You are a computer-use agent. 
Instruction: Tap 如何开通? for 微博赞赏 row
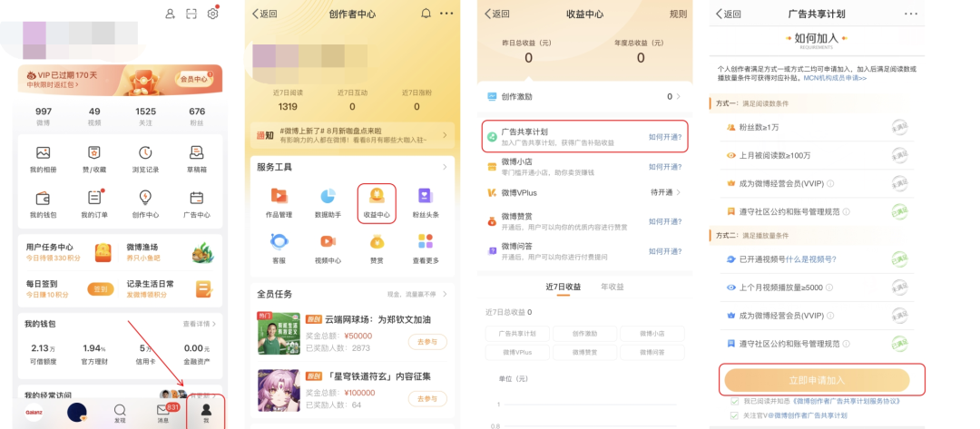point(665,221)
